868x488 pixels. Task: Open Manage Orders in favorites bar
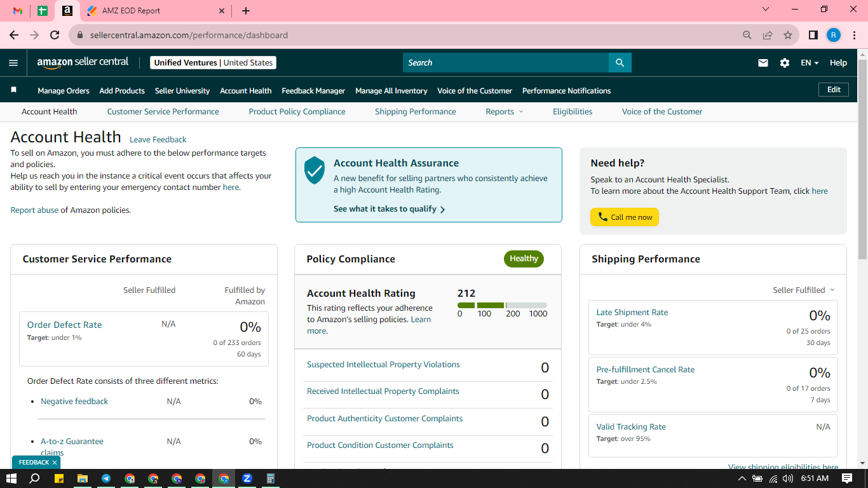64,91
